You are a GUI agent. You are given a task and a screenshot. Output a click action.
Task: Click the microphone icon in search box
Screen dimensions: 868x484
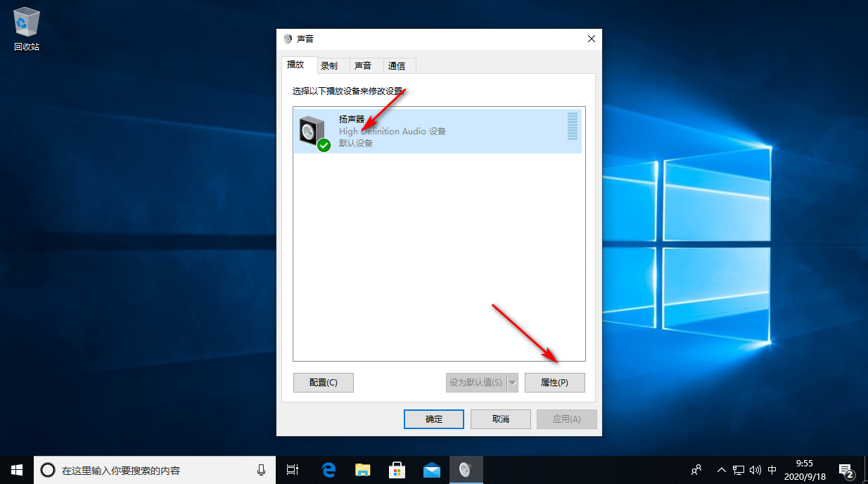click(x=262, y=470)
